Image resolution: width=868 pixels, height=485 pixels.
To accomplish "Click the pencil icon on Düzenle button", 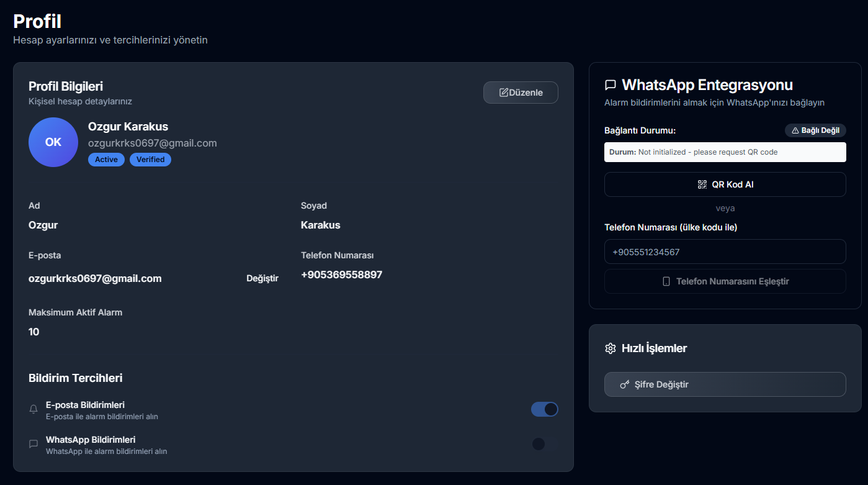I will (504, 92).
